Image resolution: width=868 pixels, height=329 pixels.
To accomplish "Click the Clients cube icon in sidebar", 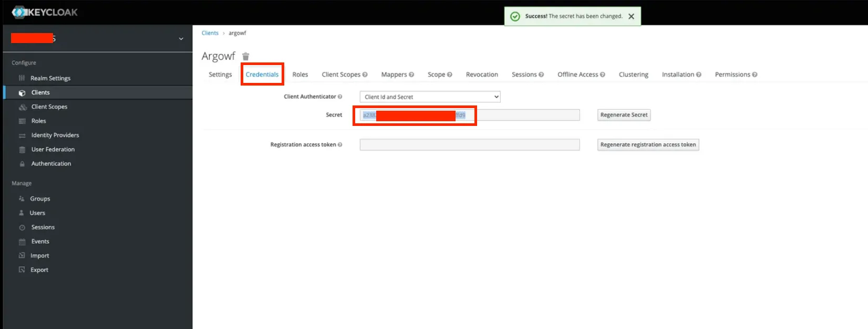I will (22, 93).
